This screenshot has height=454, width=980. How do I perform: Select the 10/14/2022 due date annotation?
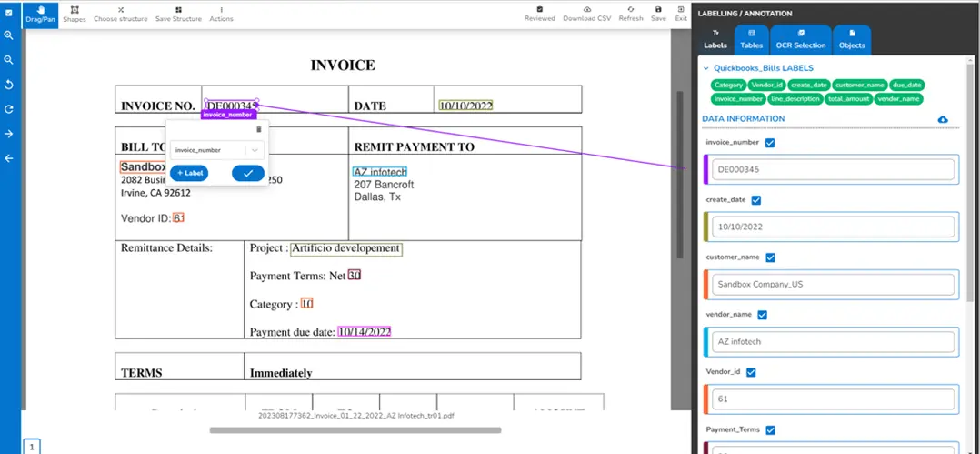click(x=365, y=332)
